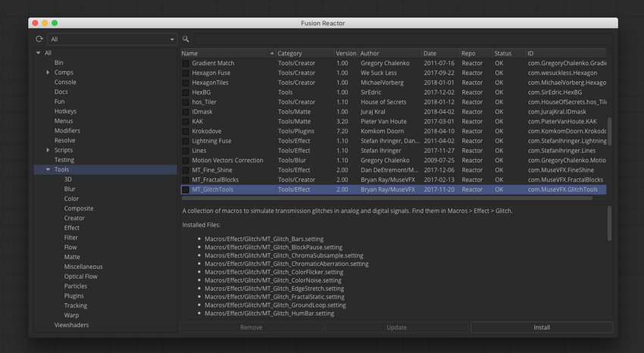Select the Flow subcategory
Image resolution: width=644 pixels, height=353 pixels.
pyautogui.click(x=70, y=248)
